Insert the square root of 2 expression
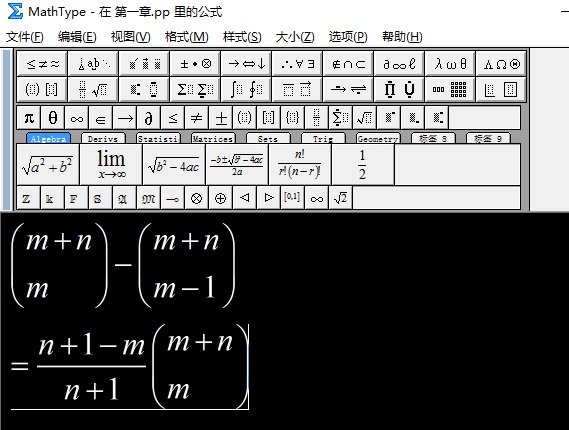The width and height of the screenshot is (569, 430). (x=340, y=198)
